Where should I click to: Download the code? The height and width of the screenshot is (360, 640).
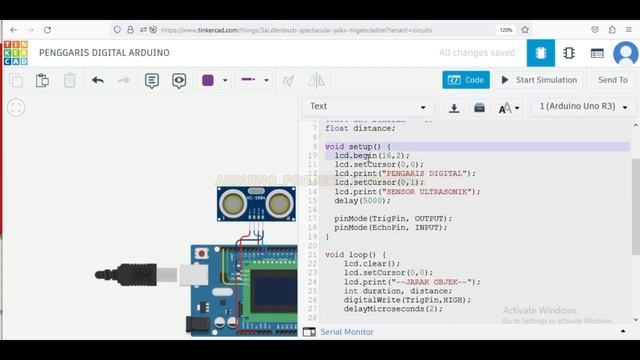[454, 108]
